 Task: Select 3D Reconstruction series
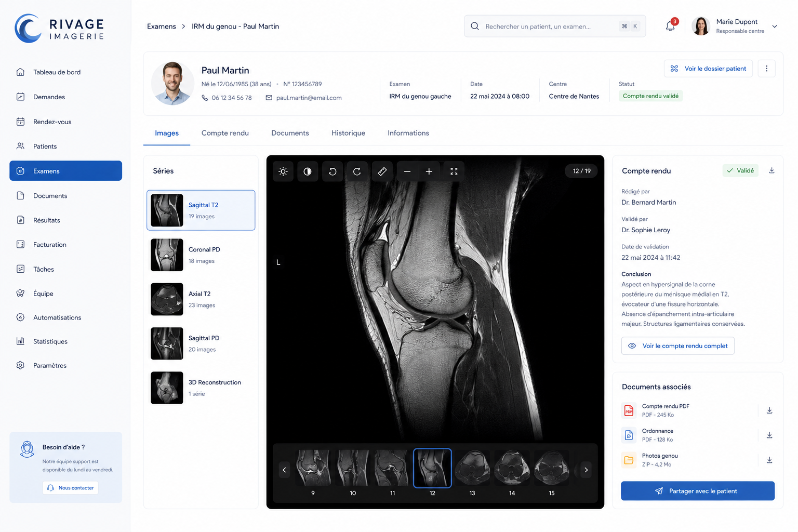[201, 388]
